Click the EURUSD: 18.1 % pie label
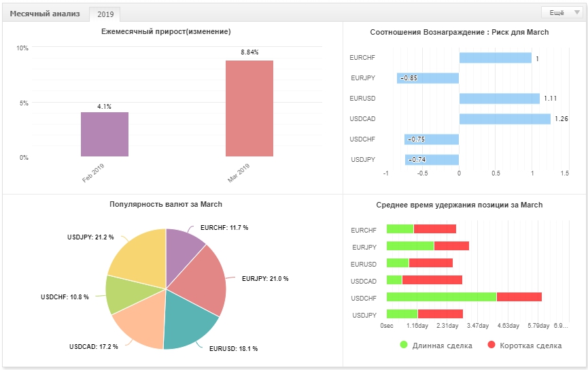The height and width of the screenshot is (370, 588). [233, 349]
